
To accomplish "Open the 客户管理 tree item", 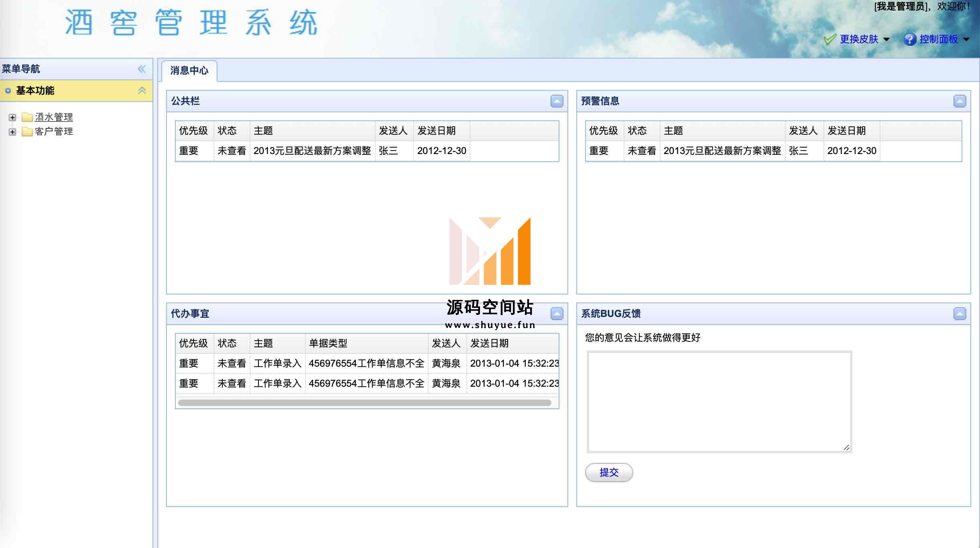I will pyautogui.click(x=54, y=131).
